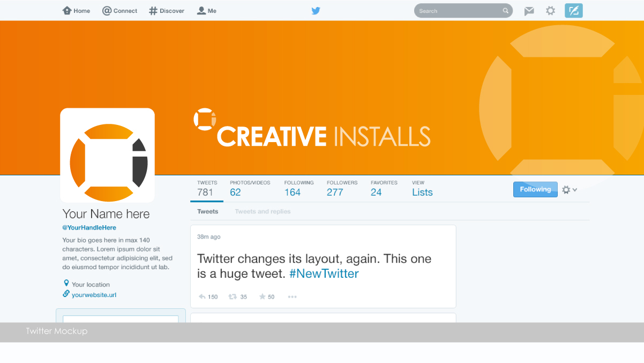The width and height of the screenshot is (644, 363).
Task: Open the tweet's more options ellipsis
Action: pos(292,297)
